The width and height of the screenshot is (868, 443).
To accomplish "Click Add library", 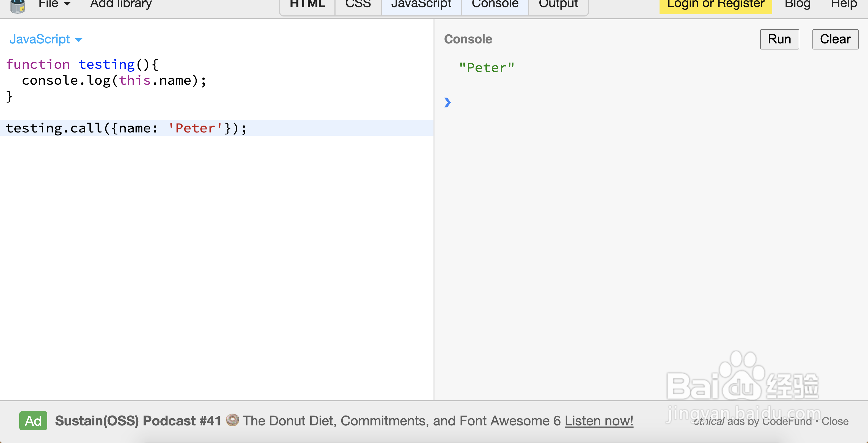I will point(121,4).
